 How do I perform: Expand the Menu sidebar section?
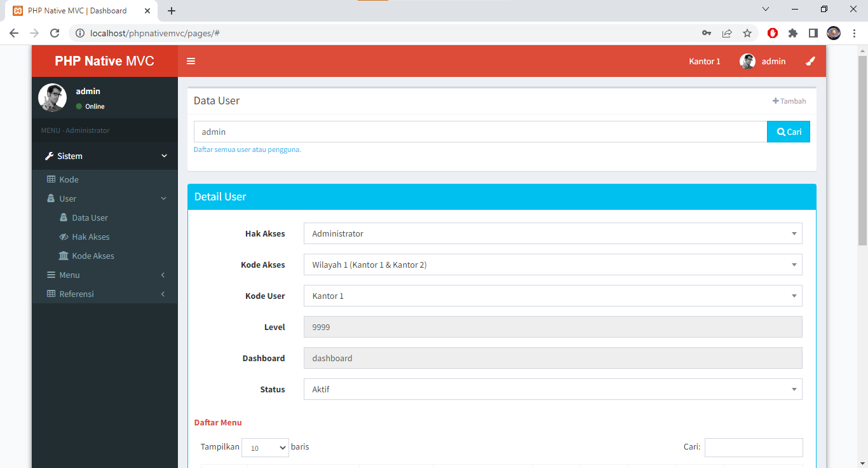pos(105,275)
